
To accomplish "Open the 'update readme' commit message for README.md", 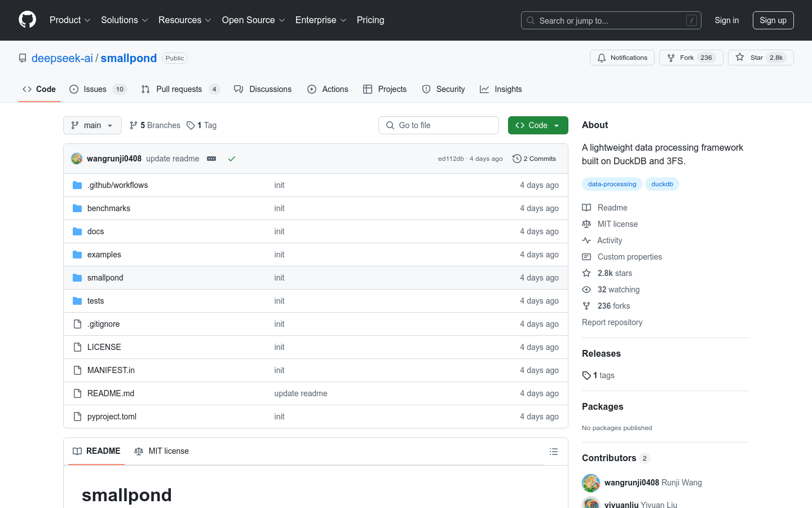I will coord(301,393).
